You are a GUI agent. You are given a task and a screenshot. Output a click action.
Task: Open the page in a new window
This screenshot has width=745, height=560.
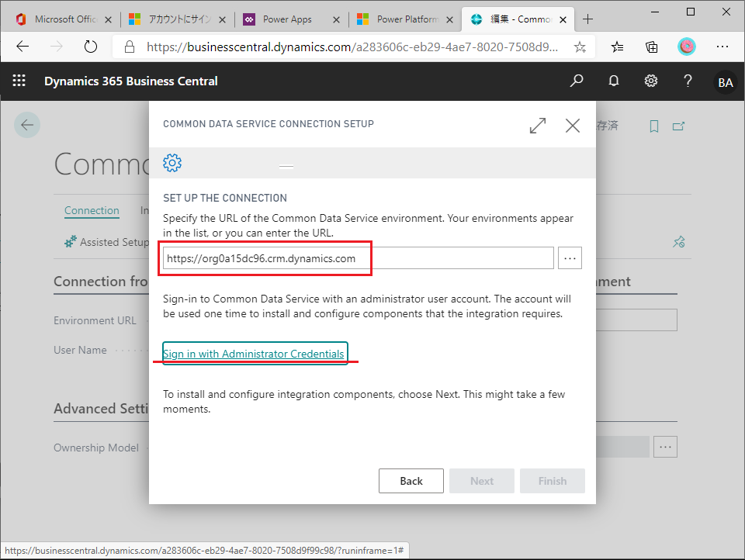click(x=678, y=126)
